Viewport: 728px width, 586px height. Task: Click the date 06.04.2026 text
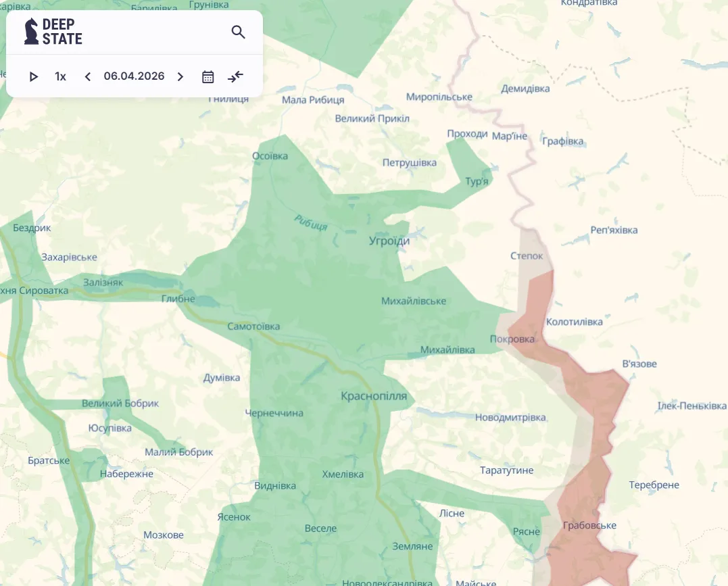pyautogui.click(x=134, y=76)
